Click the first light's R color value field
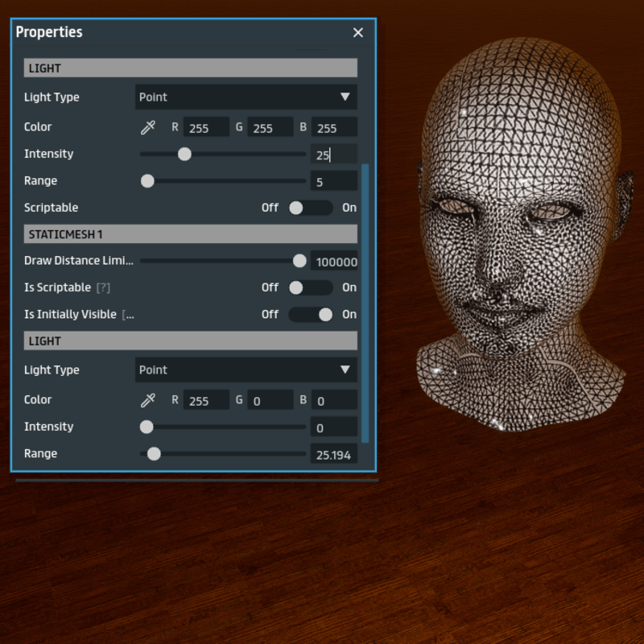The image size is (644, 644). point(206,128)
